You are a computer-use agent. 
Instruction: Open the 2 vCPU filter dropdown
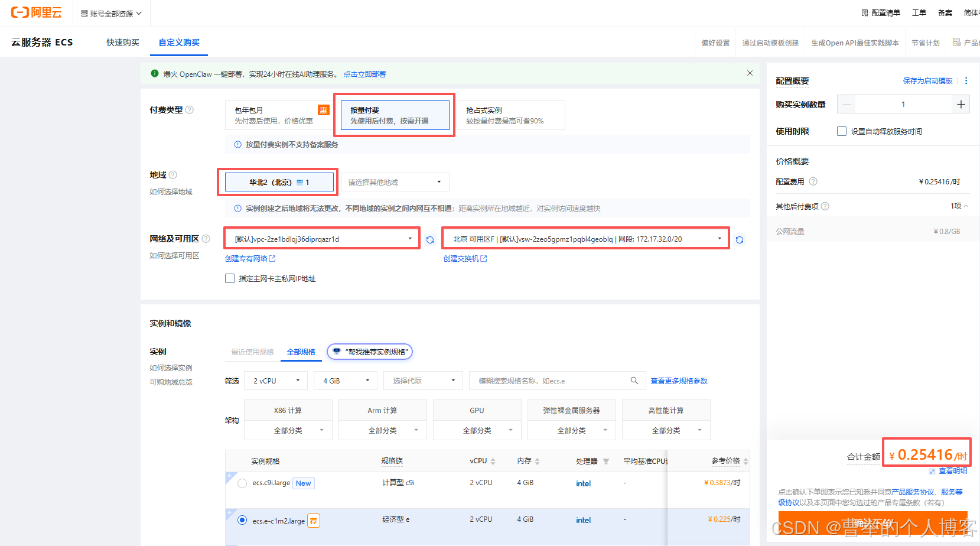(x=276, y=381)
